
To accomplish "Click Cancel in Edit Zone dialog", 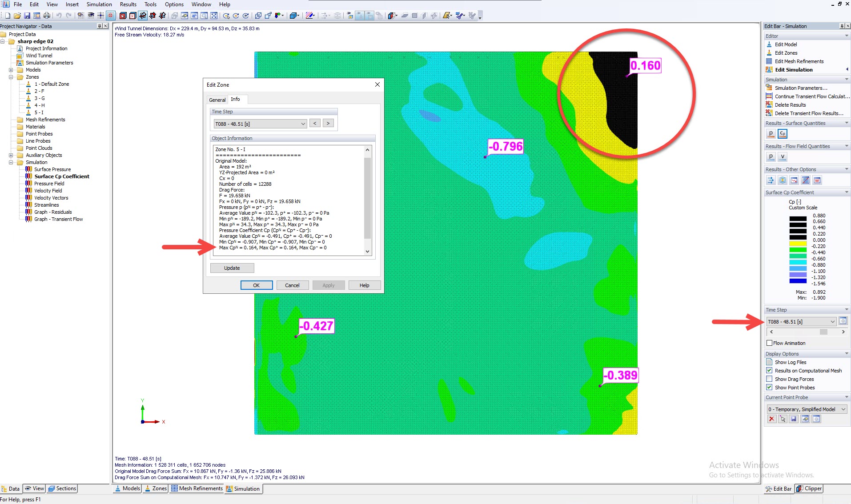I will coord(292,285).
